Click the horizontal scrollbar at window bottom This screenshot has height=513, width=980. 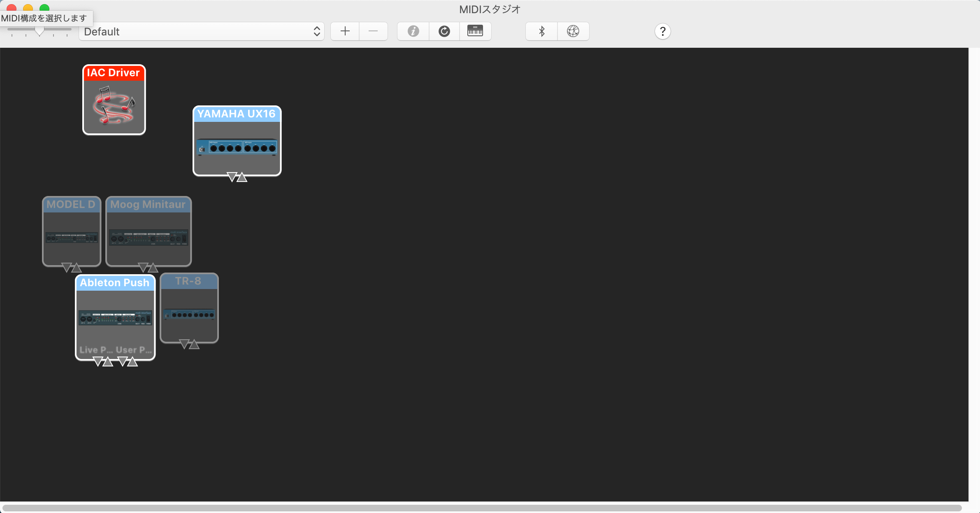tap(482, 508)
